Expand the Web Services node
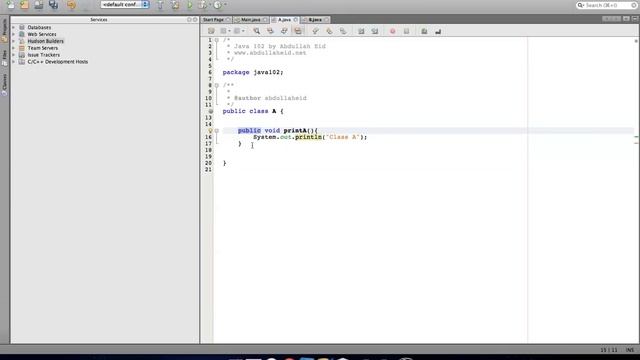The height and width of the screenshot is (360, 640). click(x=13, y=34)
